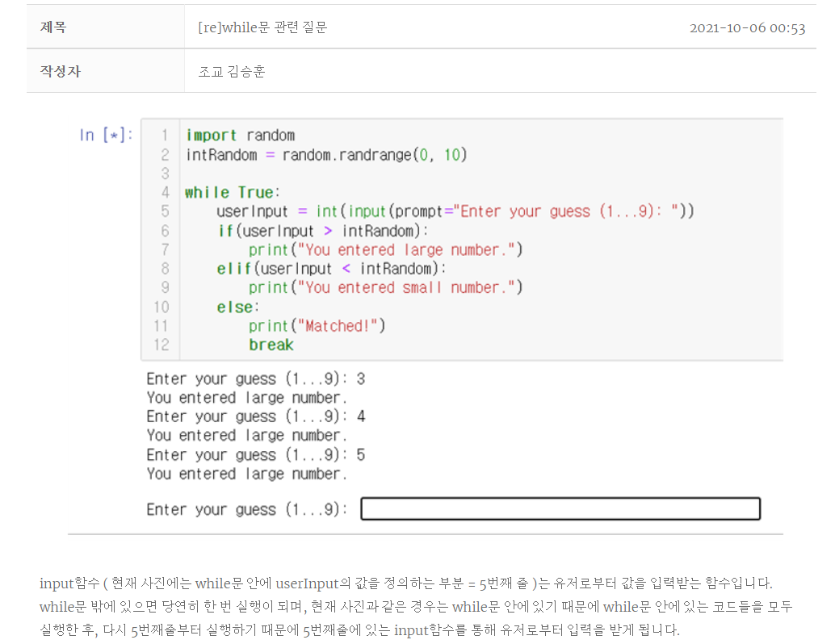Click the 'while True:' code line
835x644 pixels.
click(233, 192)
